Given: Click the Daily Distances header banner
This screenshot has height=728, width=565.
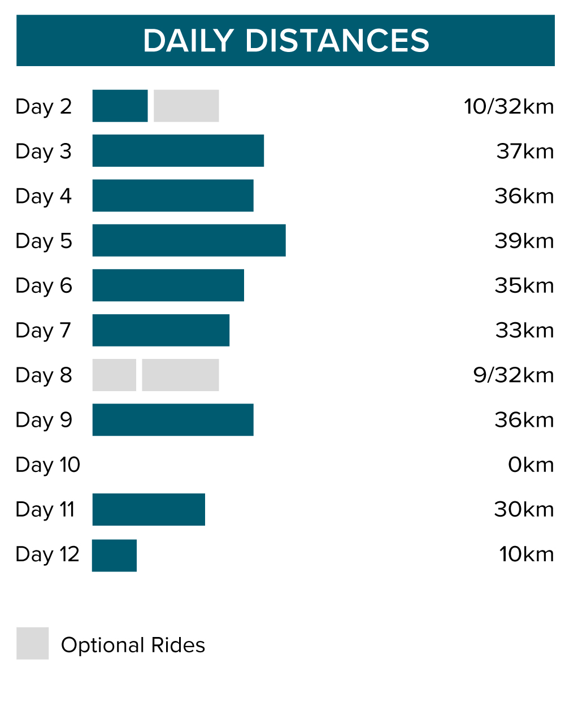Looking at the screenshot, I should pos(285,41).
